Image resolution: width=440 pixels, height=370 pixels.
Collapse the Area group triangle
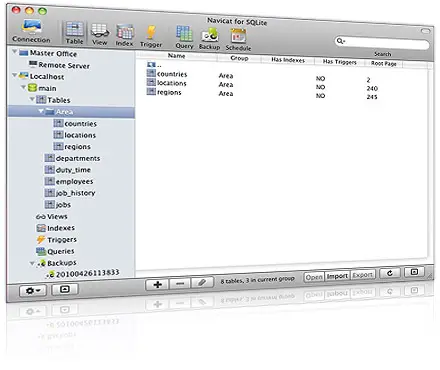41,111
